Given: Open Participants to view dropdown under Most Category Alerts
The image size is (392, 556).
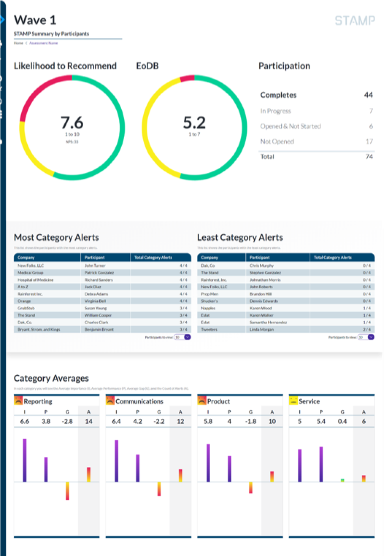Looking at the screenshot, I should [187, 337].
